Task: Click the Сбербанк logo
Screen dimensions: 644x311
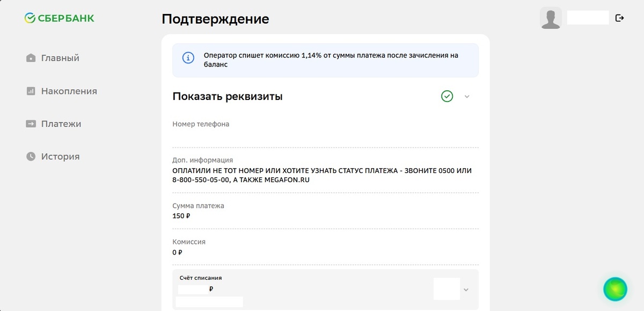Action: [x=59, y=17]
